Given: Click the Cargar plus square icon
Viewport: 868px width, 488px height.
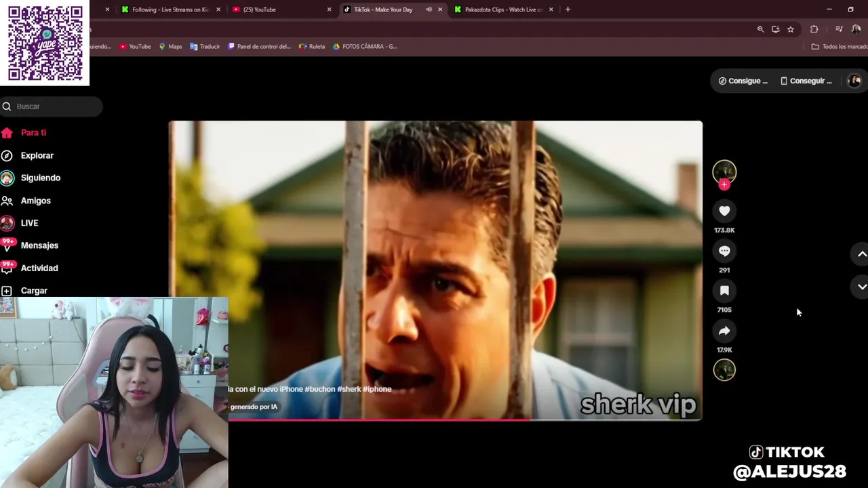Looking at the screenshot, I should 7,290.
